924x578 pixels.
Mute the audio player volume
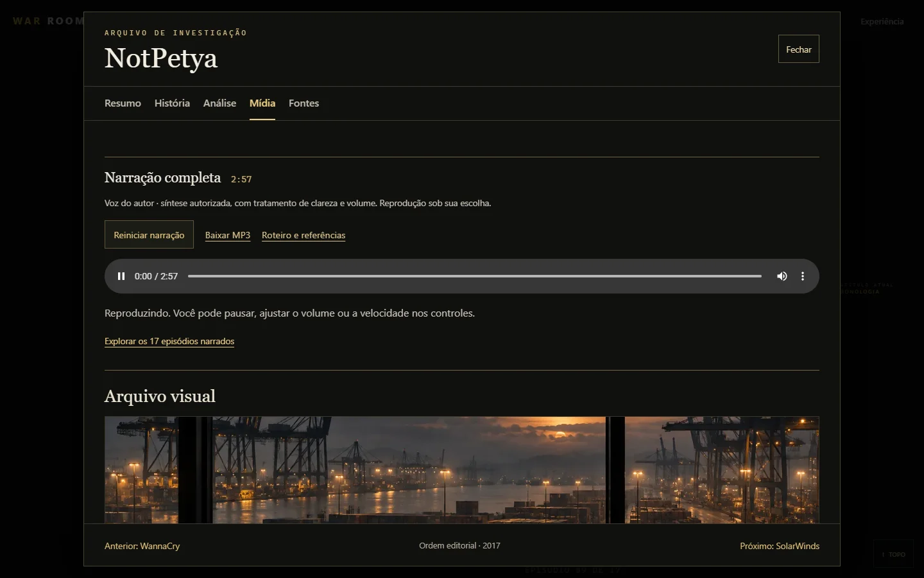[782, 276]
